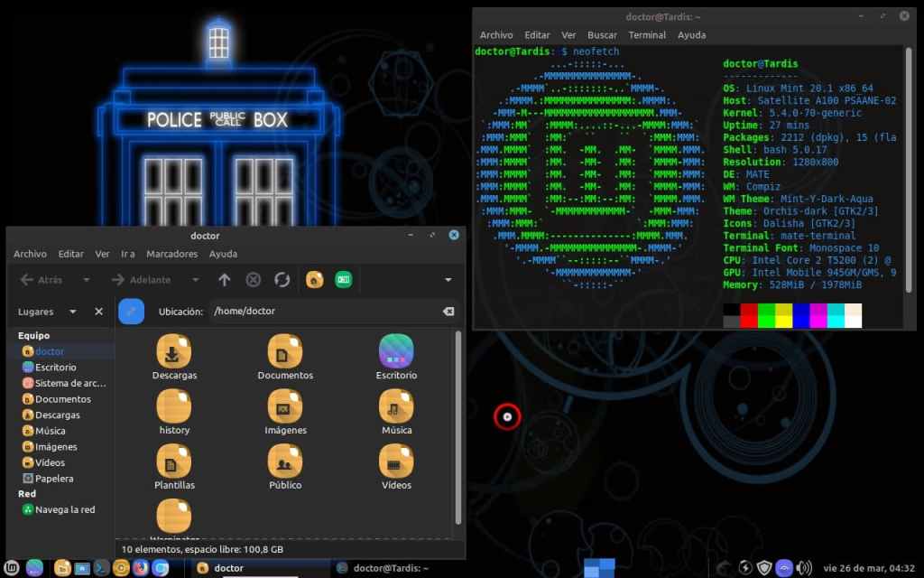Open the Marcadores menu in file manager
This screenshot has width=924, height=578.
[171, 254]
